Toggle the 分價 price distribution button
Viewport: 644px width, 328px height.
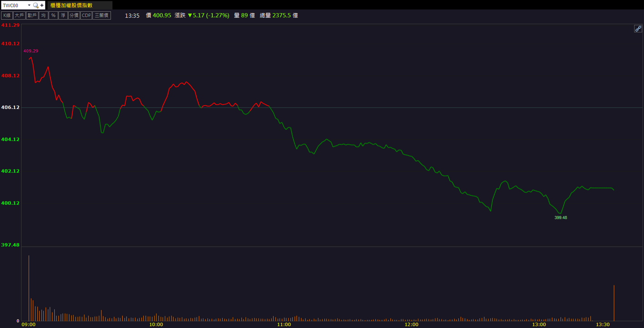(74, 15)
